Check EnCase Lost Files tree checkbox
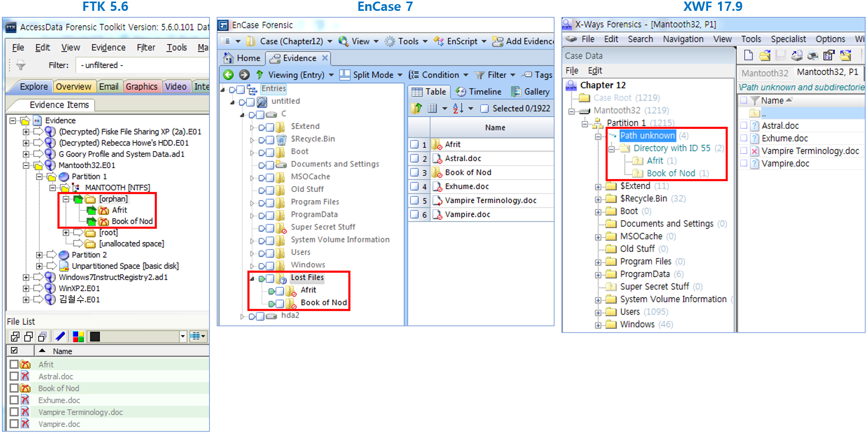The width and height of the screenshot is (868, 434). (x=270, y=278)
